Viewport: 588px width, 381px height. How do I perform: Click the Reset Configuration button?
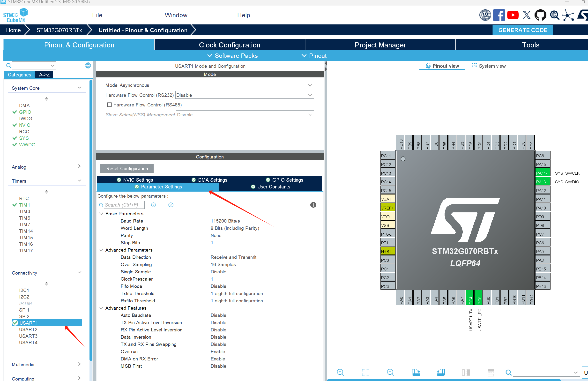point(127,168)
